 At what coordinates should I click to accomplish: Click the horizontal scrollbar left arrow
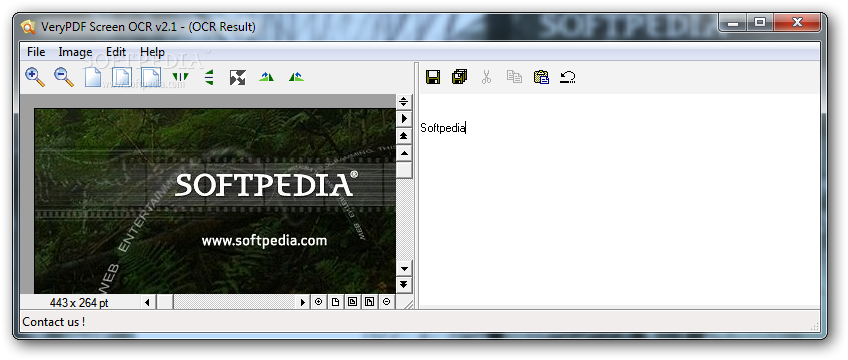(x=148, y=302)
